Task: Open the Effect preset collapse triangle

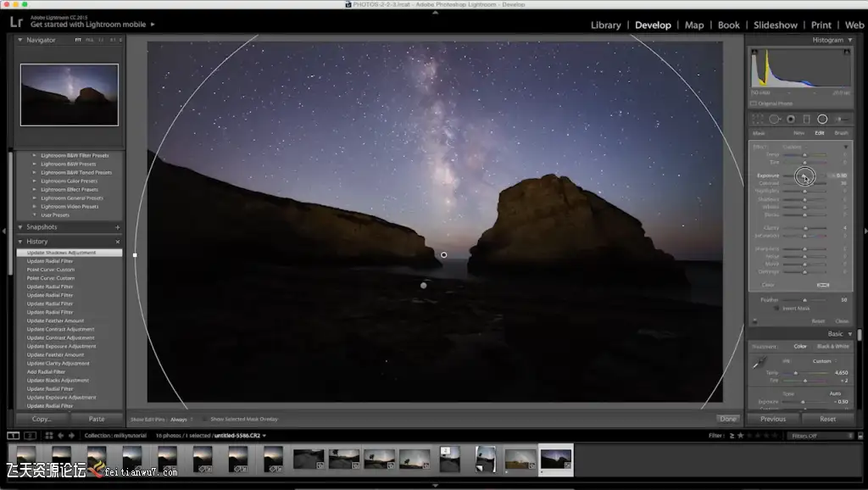Action: [x=846, y=147]
